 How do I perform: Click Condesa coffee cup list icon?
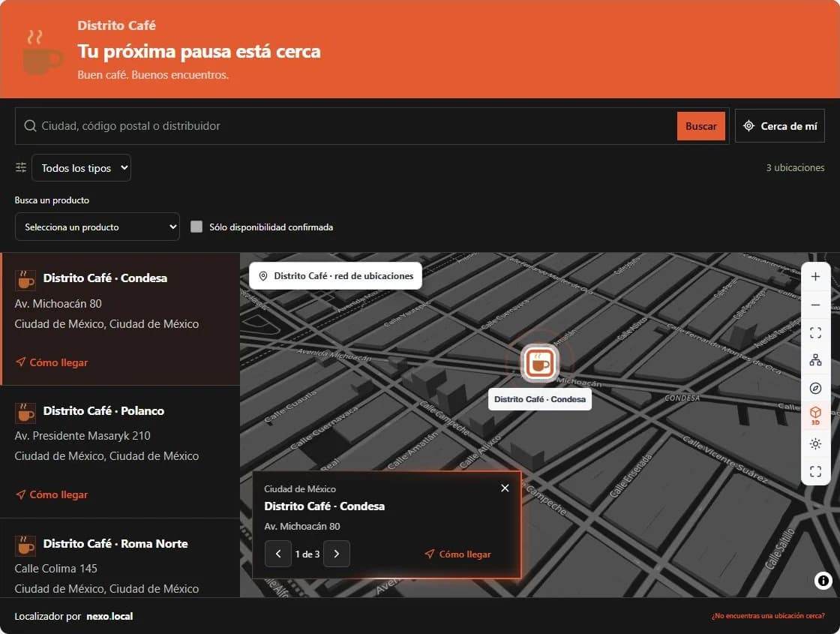click(25, 280)
